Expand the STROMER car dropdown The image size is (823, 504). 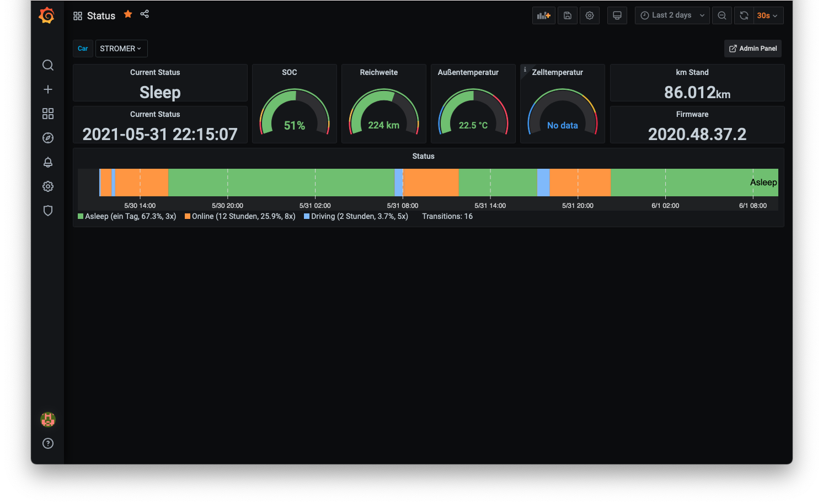coord(121,49)
